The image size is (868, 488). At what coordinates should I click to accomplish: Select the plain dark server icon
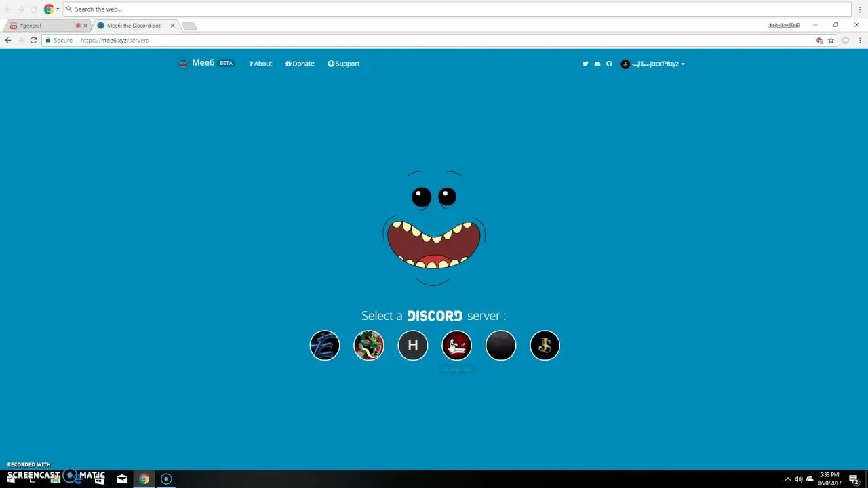pyautogui.click(x=501, y=346)
